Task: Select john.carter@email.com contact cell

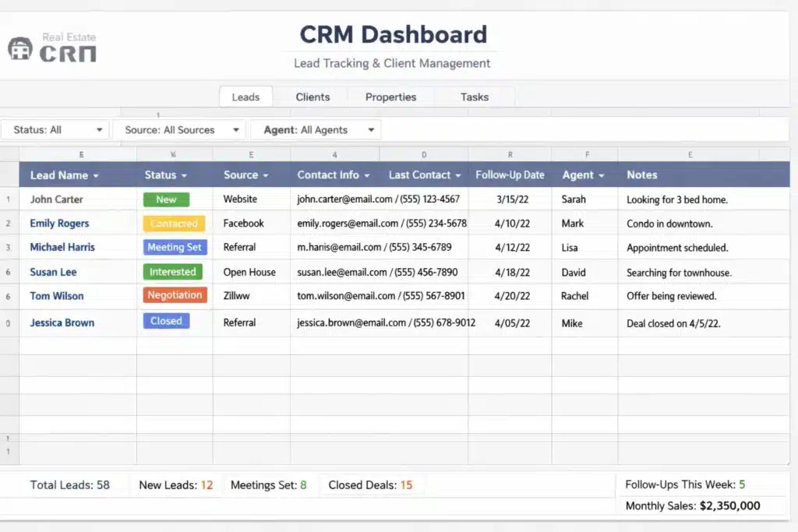Action: 378,199
